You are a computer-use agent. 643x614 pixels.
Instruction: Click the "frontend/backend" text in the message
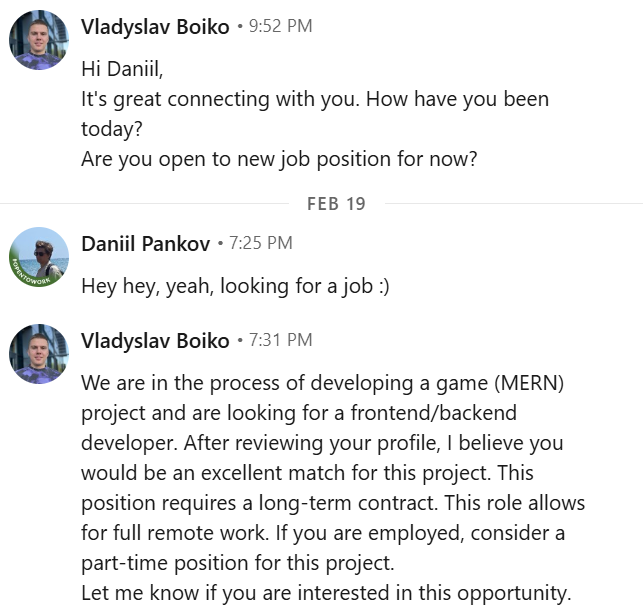433,413
